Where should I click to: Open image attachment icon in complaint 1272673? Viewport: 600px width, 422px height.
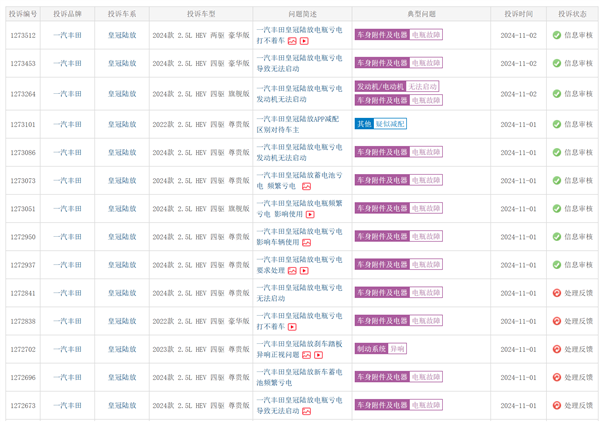tap(307, 411)
